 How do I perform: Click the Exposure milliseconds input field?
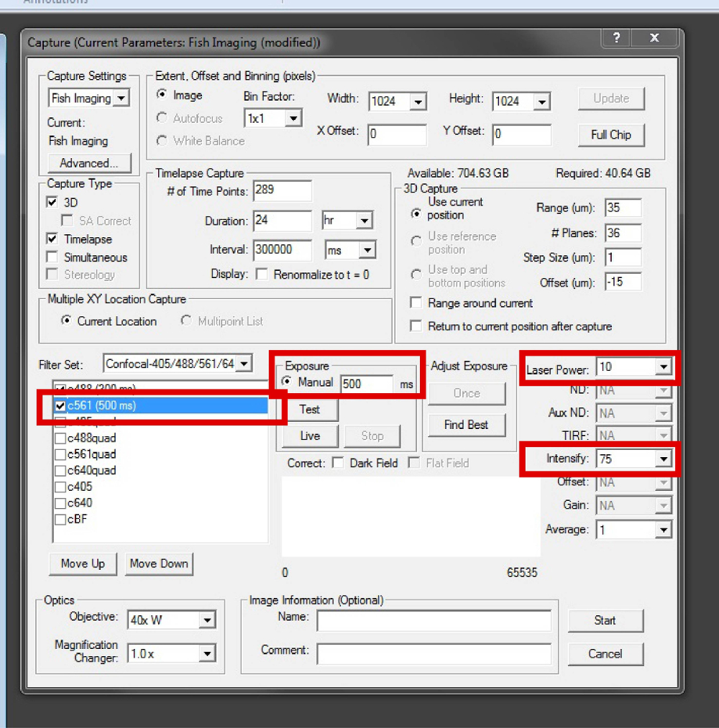pos(366,384)
